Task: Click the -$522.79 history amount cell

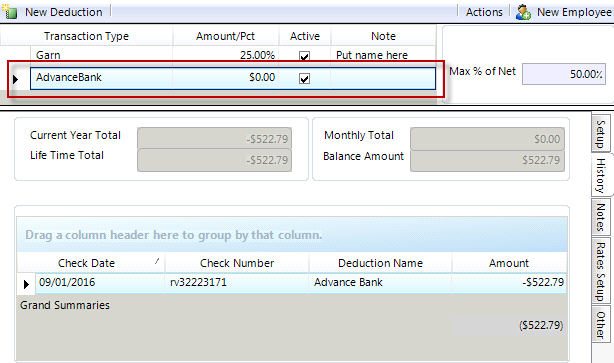Action: (x=509, y=283)
